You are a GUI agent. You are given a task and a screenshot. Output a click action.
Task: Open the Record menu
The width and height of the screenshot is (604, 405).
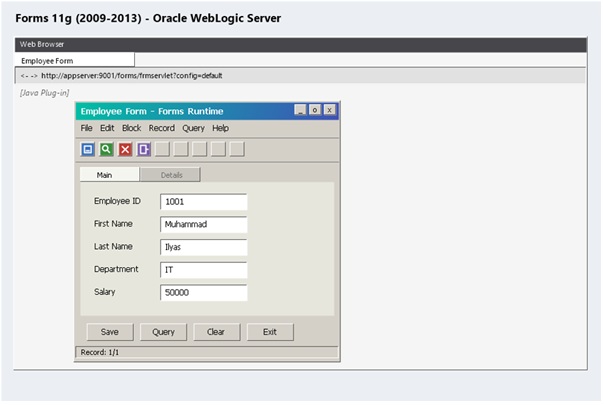[162, 128]
